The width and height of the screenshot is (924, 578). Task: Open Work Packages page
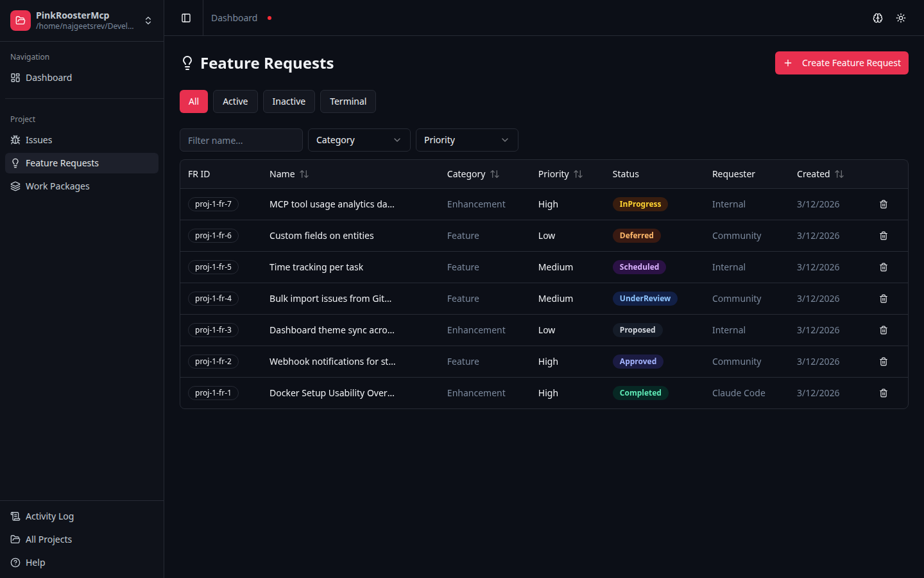82,186
